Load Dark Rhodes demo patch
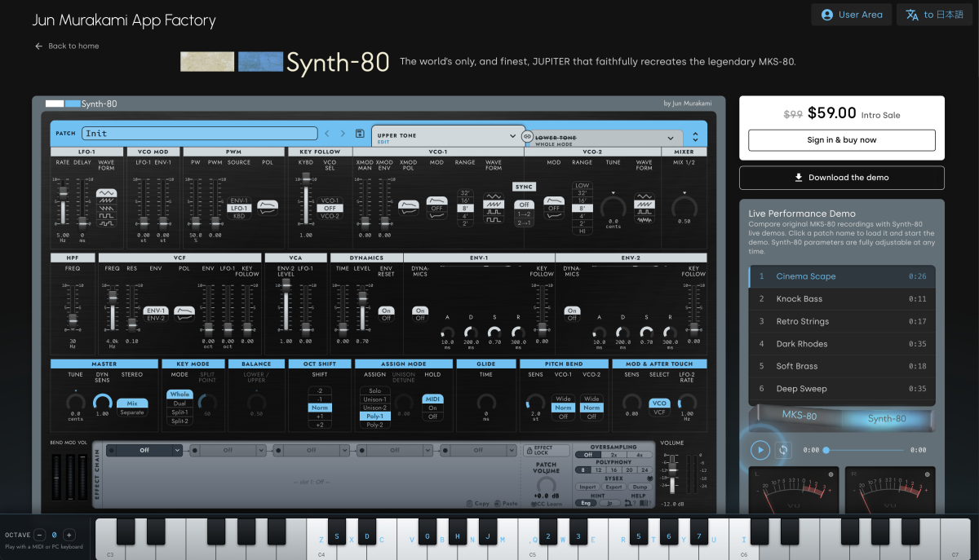This screenshot has width=979, height=560. 842,344
